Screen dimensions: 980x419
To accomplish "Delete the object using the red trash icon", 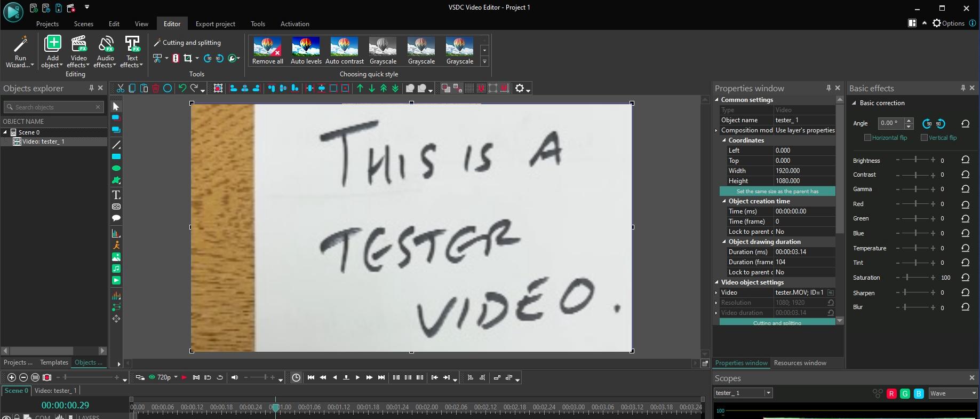I will coord(156,88).
